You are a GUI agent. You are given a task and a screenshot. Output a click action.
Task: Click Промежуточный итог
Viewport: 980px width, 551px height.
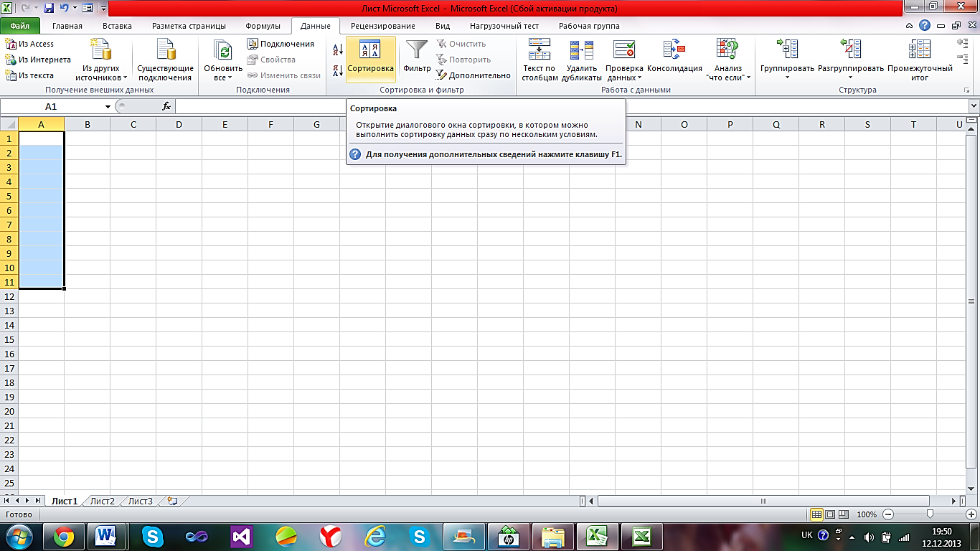[920, 60]
